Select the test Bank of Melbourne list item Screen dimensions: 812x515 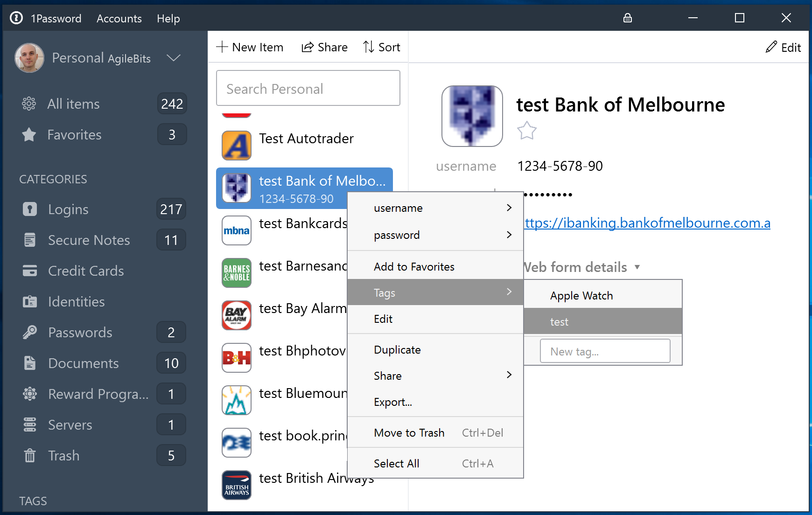click(x=305, y=188)
